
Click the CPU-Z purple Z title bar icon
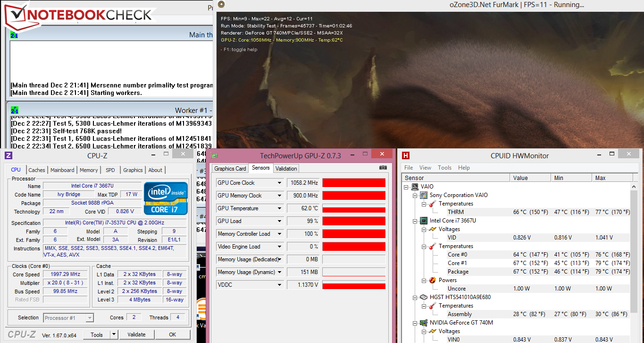8,155
